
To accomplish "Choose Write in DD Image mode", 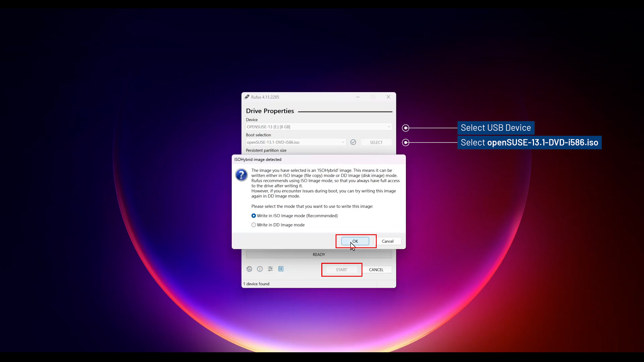I will pyautogui.click(x=254, y=225).
